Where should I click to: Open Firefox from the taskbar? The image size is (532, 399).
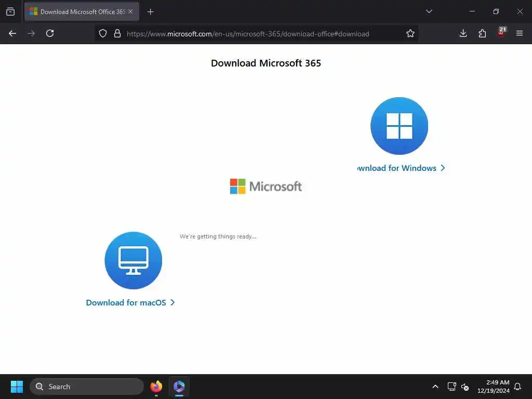pyautogui.click(x=156, y=387)
